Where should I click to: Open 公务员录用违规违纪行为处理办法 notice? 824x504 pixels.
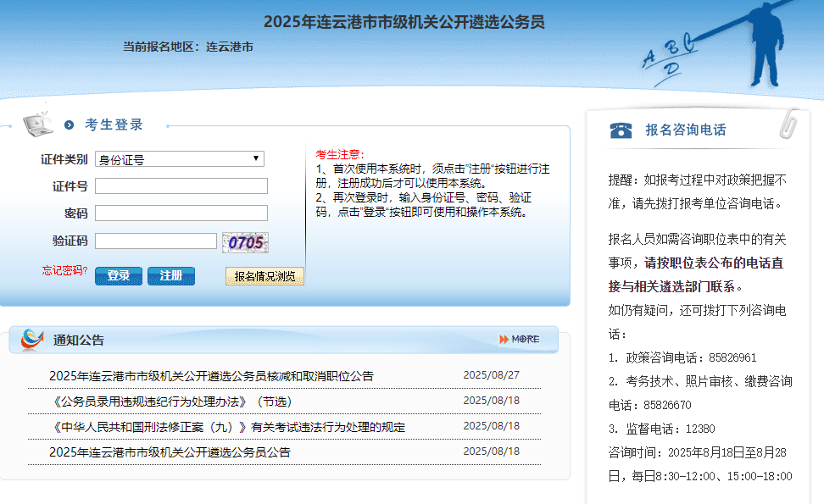pyautogui.click(x=170, y=402)
